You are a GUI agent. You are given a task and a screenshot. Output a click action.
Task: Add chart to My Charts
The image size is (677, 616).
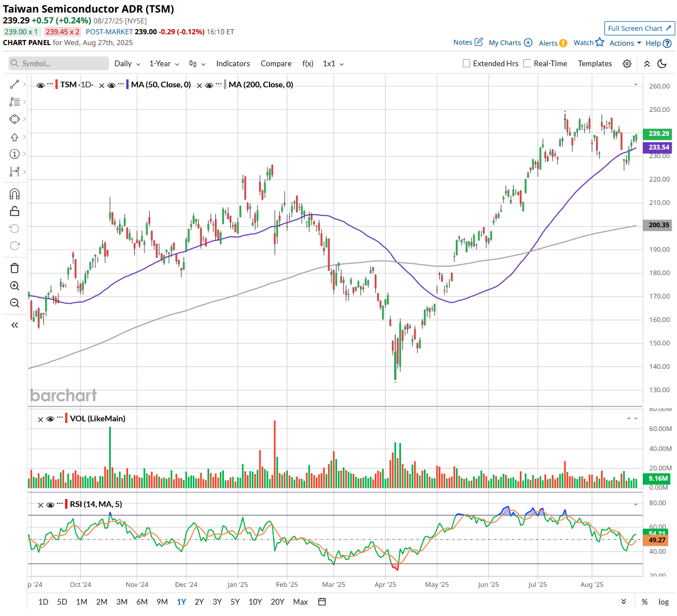[528, 43]
